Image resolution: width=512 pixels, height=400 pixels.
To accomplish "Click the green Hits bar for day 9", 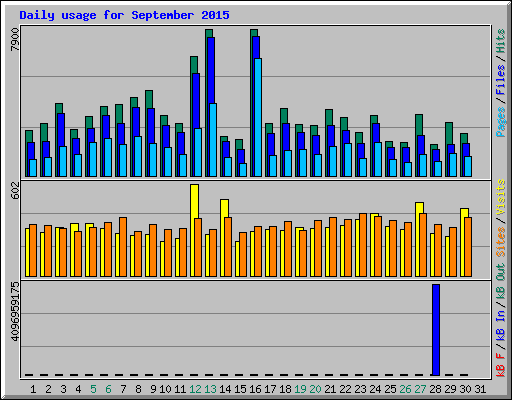I will 149,99.
